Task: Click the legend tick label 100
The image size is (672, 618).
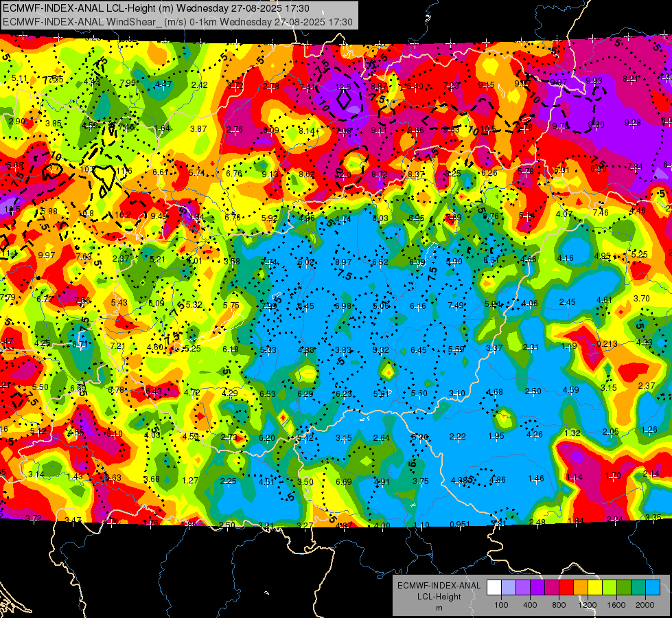Action: click(501, 605)
